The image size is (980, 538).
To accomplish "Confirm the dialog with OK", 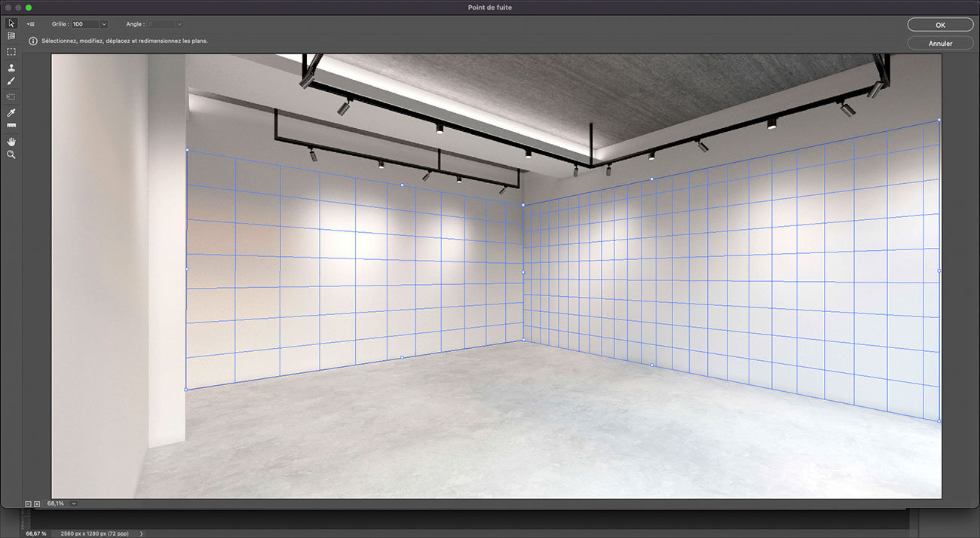I will point(940,24).
